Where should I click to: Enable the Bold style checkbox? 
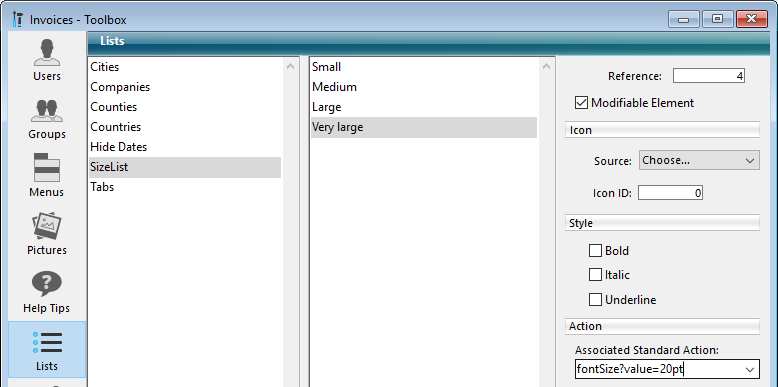[595, 251]
